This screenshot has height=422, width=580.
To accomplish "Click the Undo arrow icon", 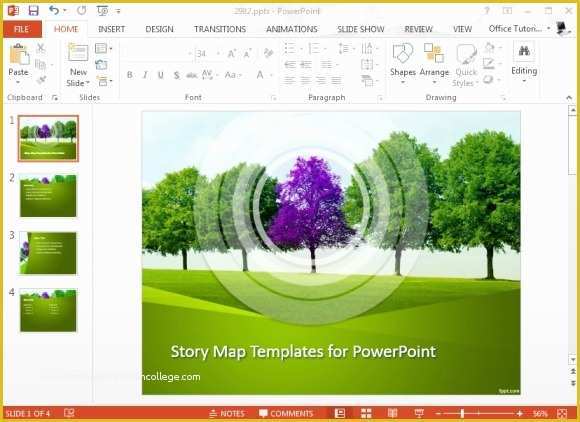I will (54, 10).
